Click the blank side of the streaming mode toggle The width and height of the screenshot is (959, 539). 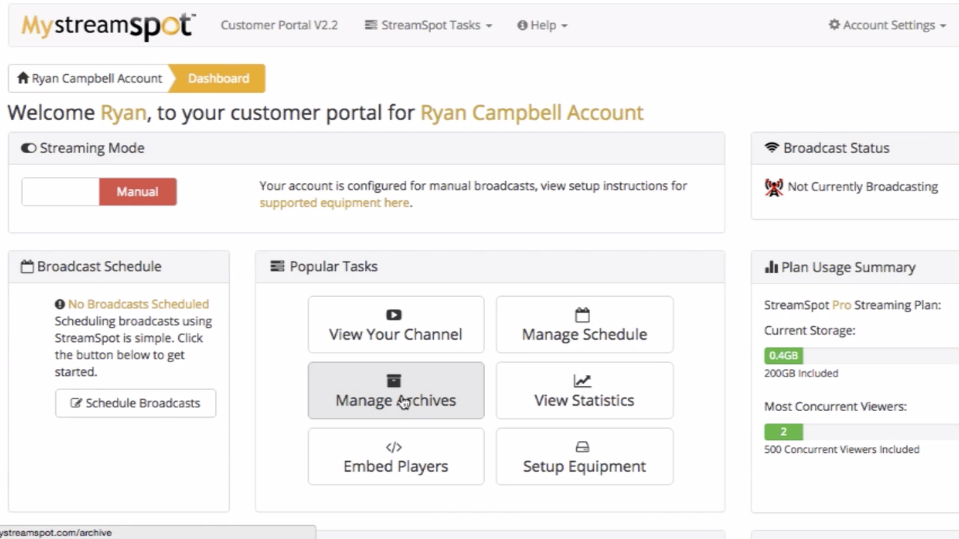coord(61,191)
